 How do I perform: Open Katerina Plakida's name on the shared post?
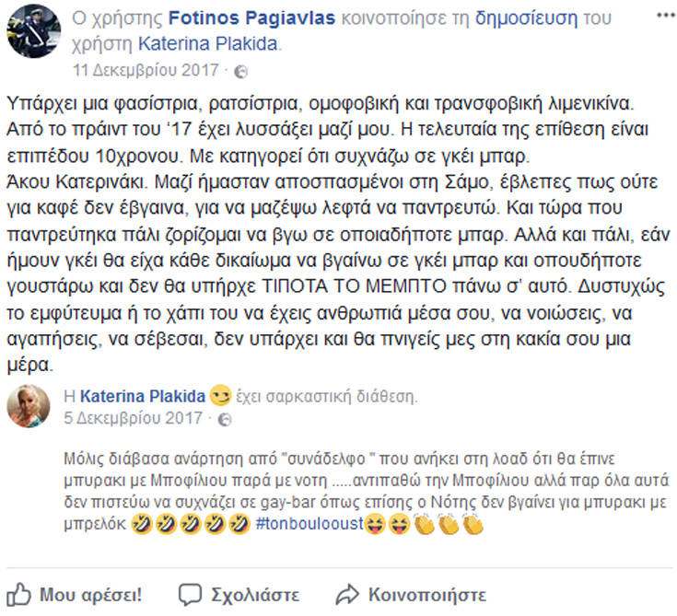(144, 397)
